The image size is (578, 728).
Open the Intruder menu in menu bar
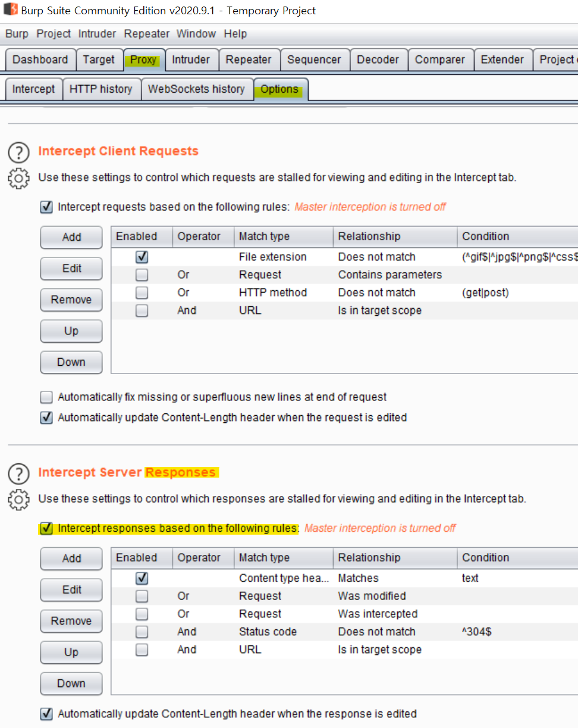[98, 34]
